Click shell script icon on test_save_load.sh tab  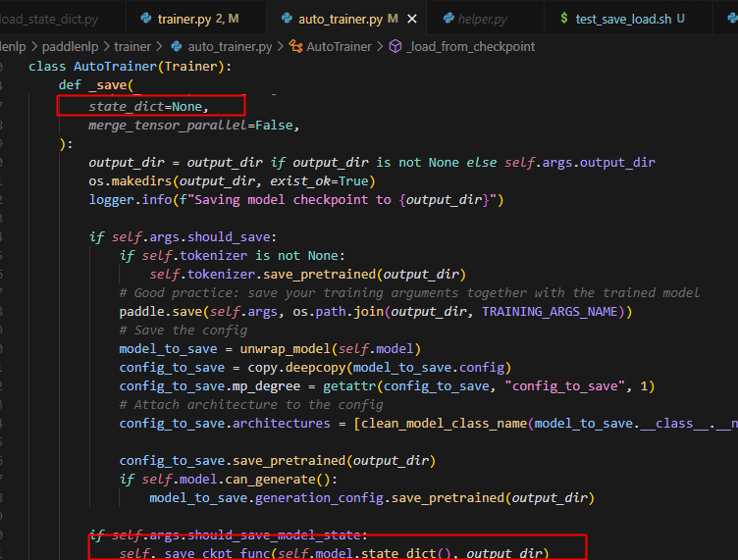coord(563,19)
